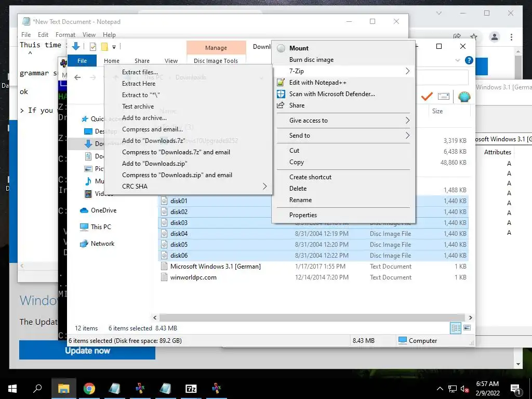Viewport: 532px width, 399px height.
Task: Switch to the Home ribbon tab
Action: pos(112,61)
